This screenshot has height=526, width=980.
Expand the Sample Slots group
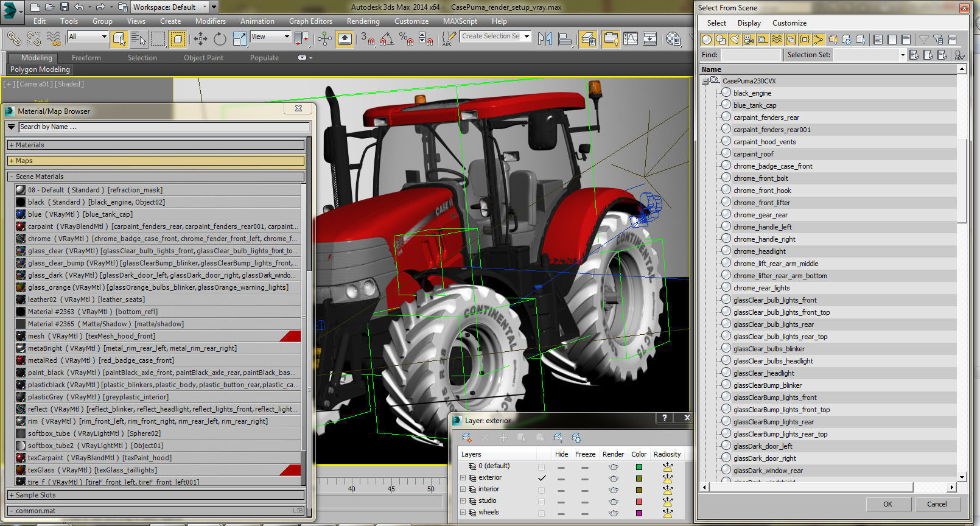coord(156,495)
